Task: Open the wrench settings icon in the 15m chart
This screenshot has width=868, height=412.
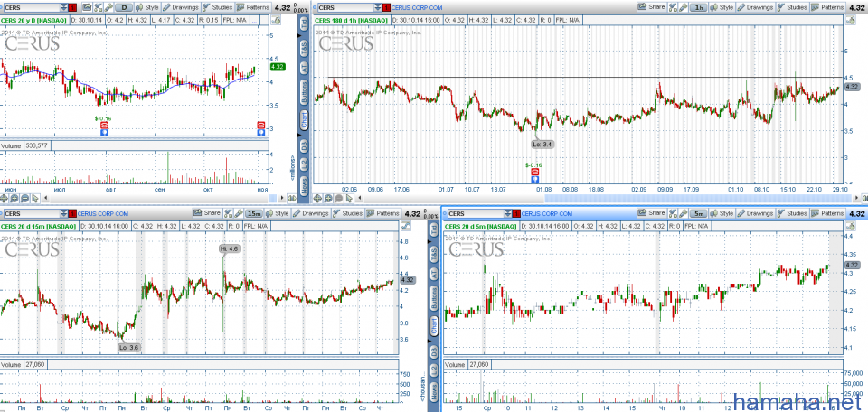Action: click(241, 213)
